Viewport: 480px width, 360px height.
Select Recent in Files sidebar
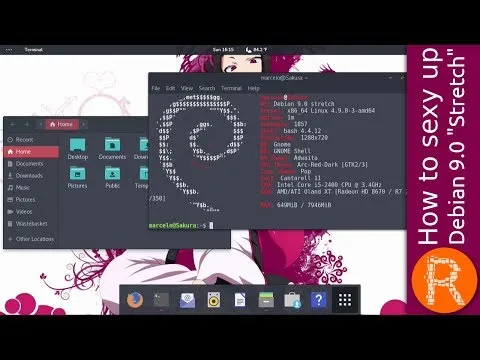point(32,140)
